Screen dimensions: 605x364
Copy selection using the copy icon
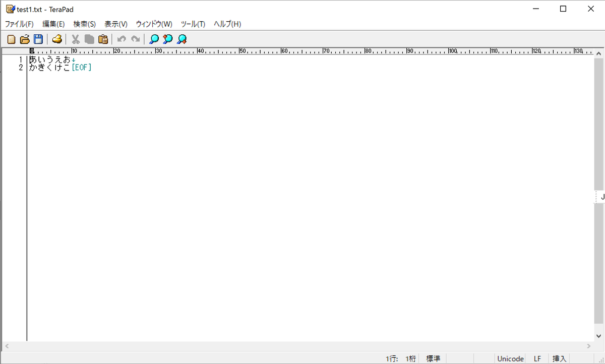89,39
